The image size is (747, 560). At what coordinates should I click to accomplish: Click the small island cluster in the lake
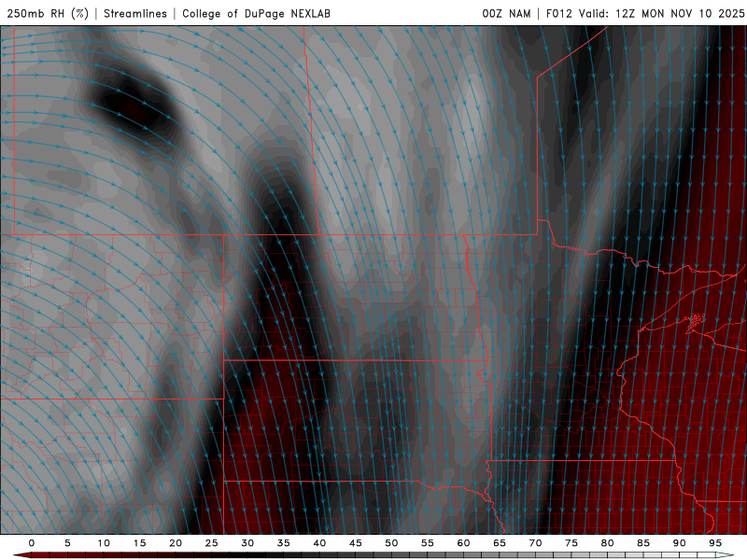pos(696,319)
